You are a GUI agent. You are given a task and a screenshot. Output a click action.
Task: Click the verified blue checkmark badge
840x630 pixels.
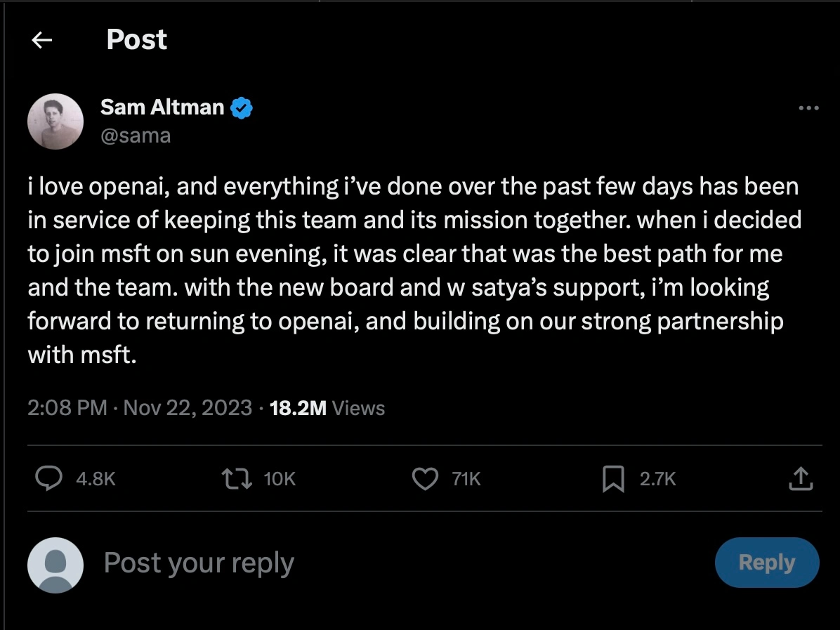[x=242, y=107]
